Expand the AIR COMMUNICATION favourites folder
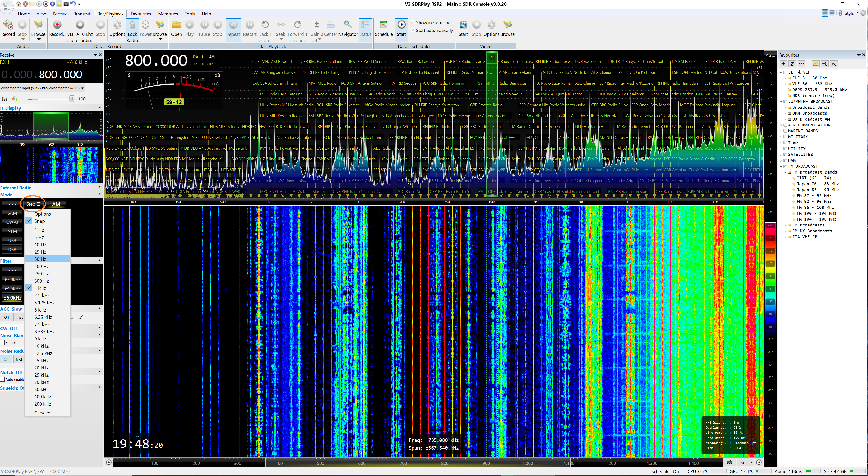Image resolution: width=868 pixels, height=476 pixels. point(781,125)
